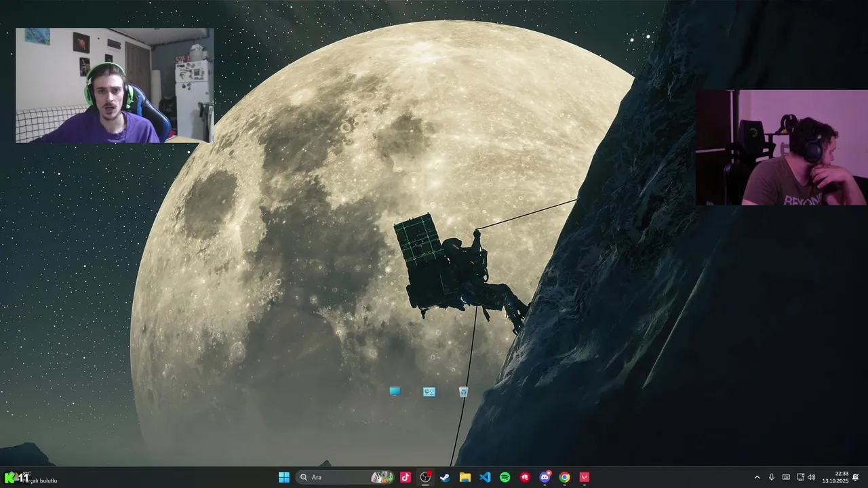Open the touch keyboard tray icon
The height and width of the screenshot is (488, 868).
[x=786, y=477]
